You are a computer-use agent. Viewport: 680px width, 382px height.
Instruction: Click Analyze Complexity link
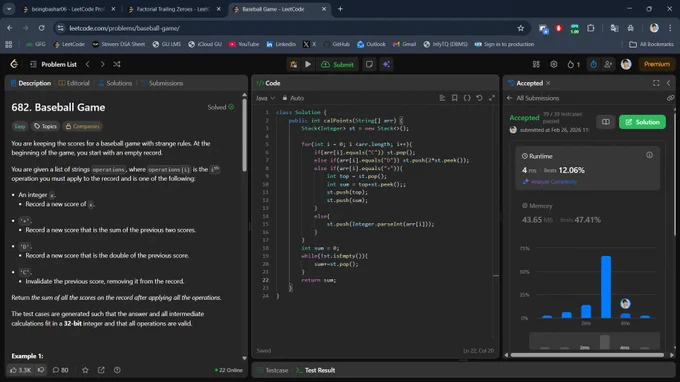point(550,182)
